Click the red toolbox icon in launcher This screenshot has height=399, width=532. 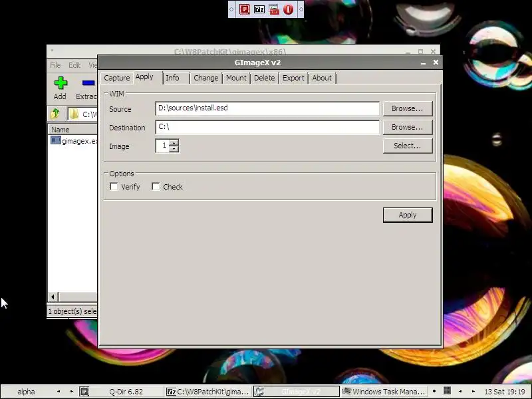(274, 9)
